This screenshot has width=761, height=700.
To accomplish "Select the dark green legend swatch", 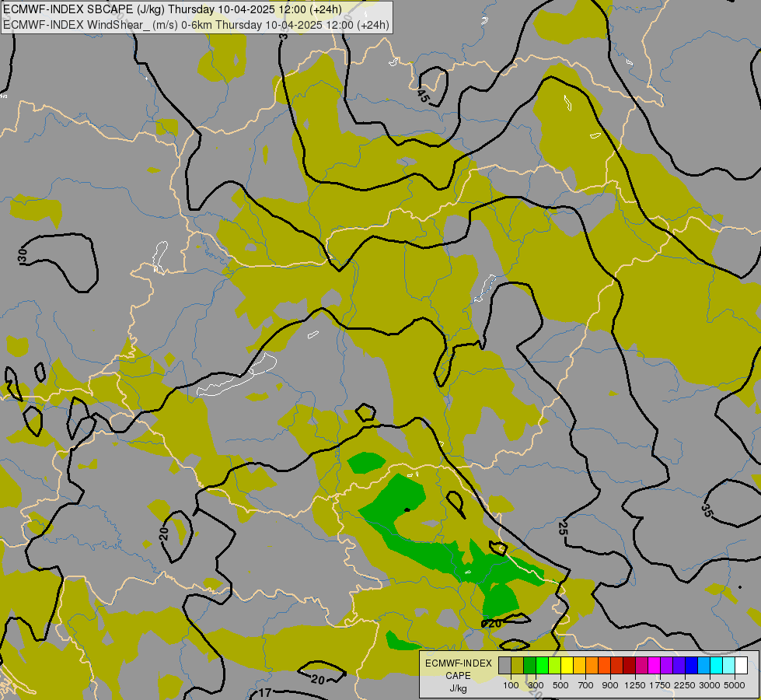I will [529, 666].
